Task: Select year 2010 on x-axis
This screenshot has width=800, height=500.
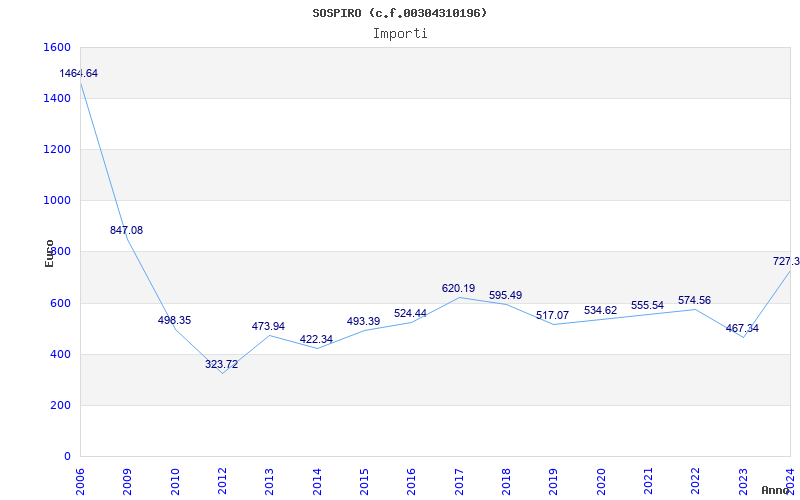Action: pyautogui.click(x=174, y=481)
